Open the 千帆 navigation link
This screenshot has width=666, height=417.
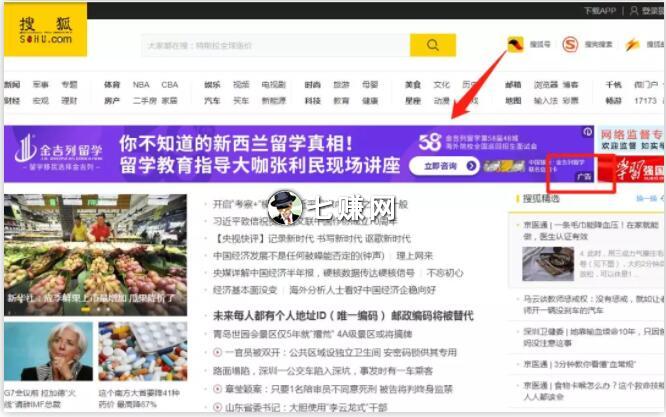[x=613, y=85]
